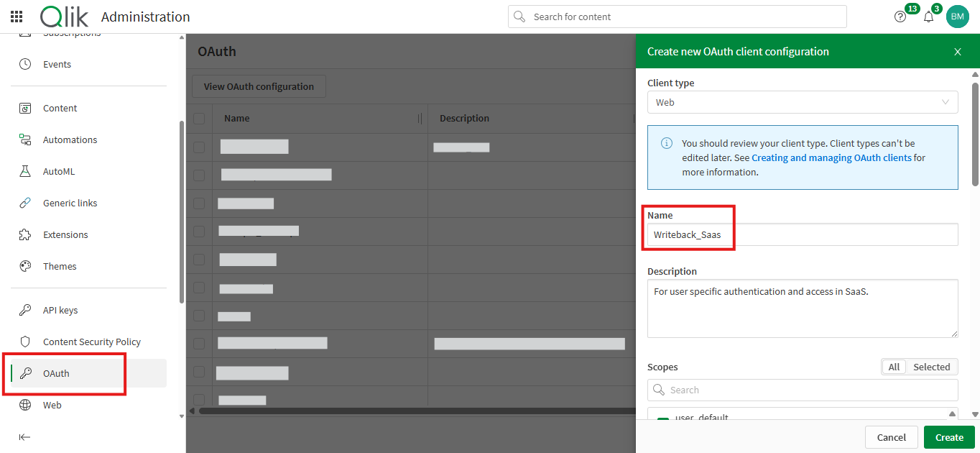Click the Content Security Policy shield icon
The image size is (980, 453).
(x=25, y=342)
